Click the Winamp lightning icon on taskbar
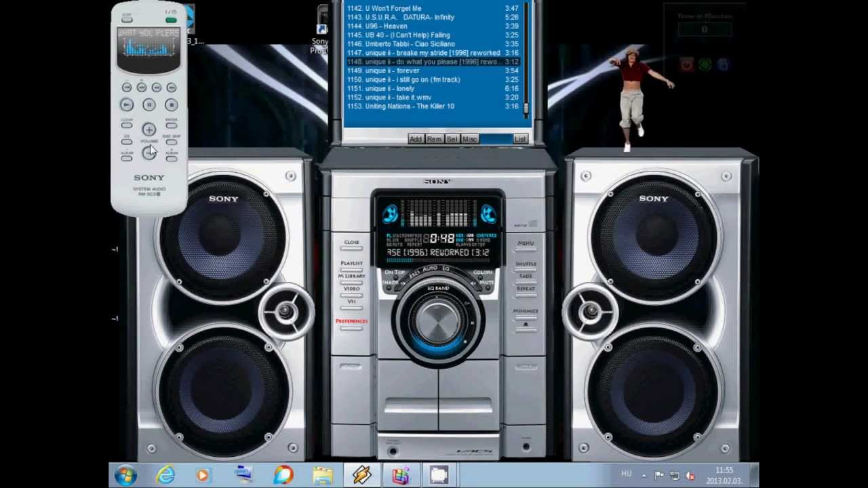The width and height of the screenshot is (868, 488). tap(361, 475)
